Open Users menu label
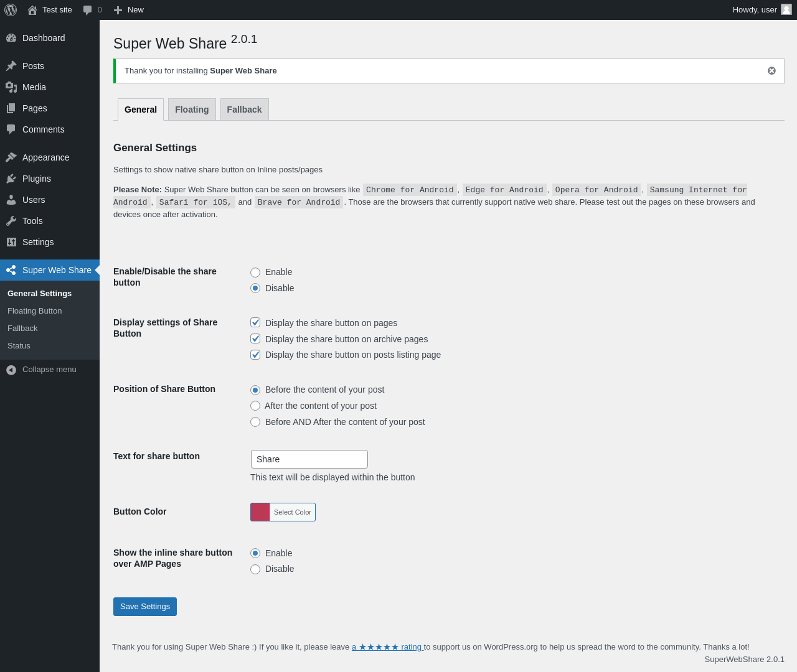Image resolution: width=797 pixels, height=672 pixels. tap(34, 200)
